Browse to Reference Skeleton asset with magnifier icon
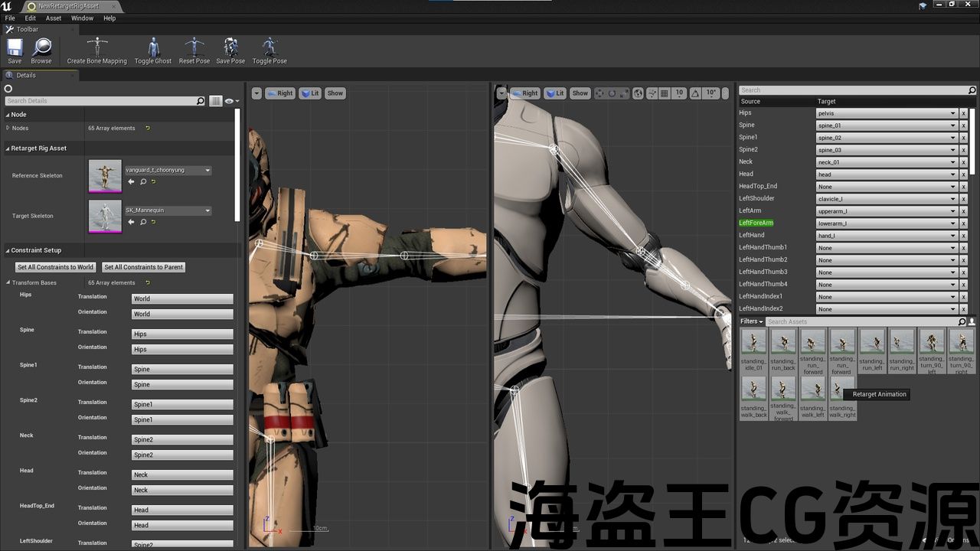This screenshot has height=551, width=980. point(142,182)
